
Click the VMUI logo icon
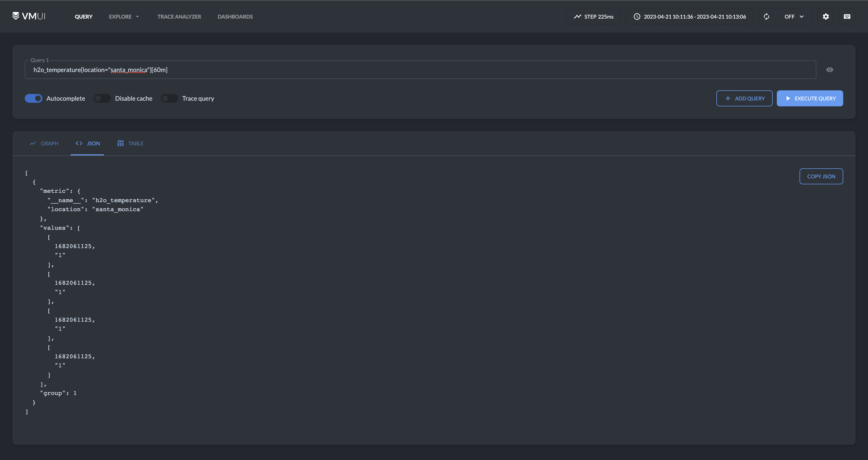16,16
